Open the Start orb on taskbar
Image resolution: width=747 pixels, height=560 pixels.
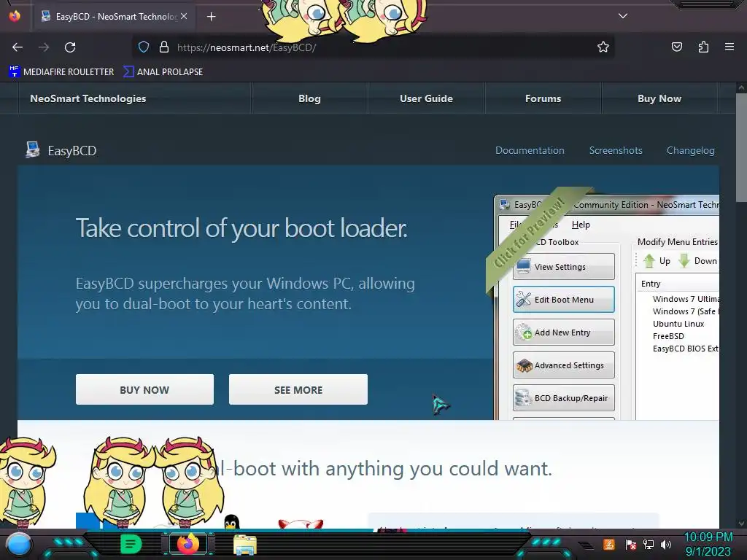[18, 544]
